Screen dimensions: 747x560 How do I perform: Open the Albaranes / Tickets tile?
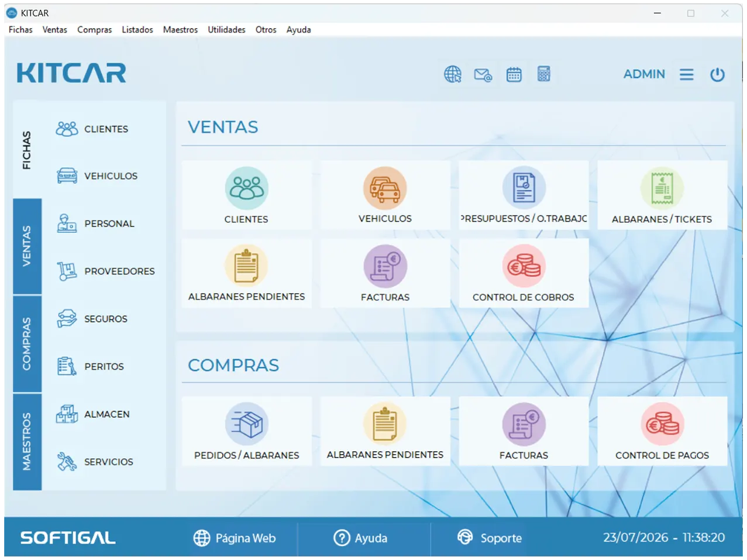[662, 195]
